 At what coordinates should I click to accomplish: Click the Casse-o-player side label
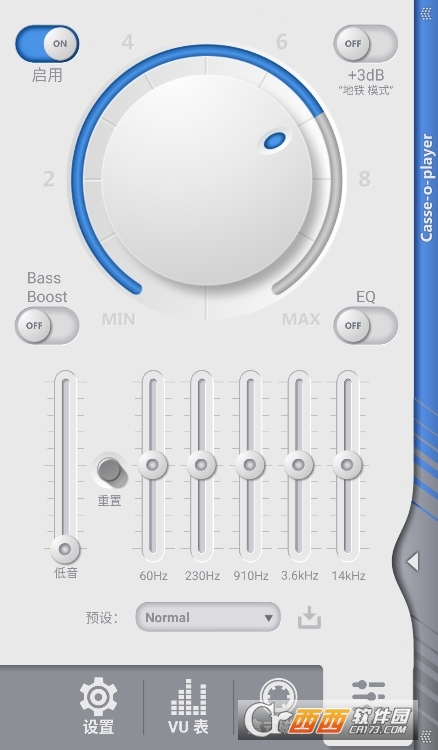[x=427, y=188]
